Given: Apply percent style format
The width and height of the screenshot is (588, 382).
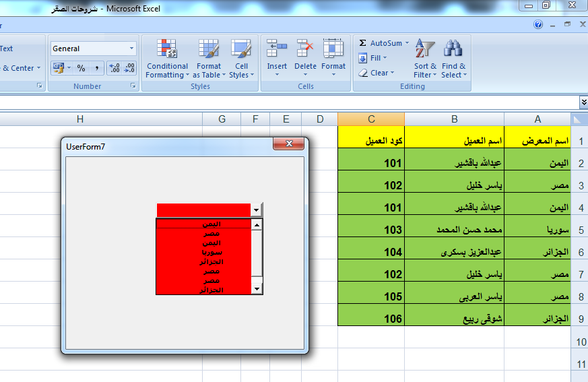Looking at the screenshot, I should tap(81, 68).
